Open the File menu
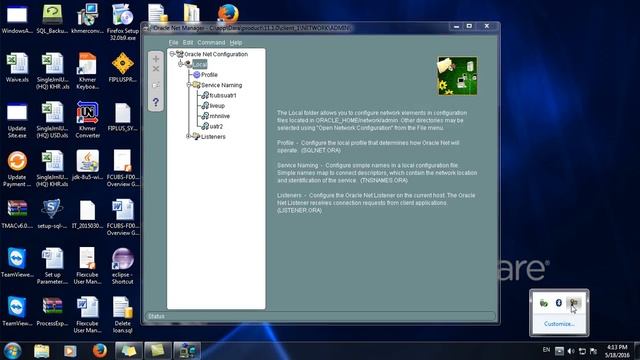Image resolution: width=640 pixels, height=360 pixels. (x=173, y=42)
